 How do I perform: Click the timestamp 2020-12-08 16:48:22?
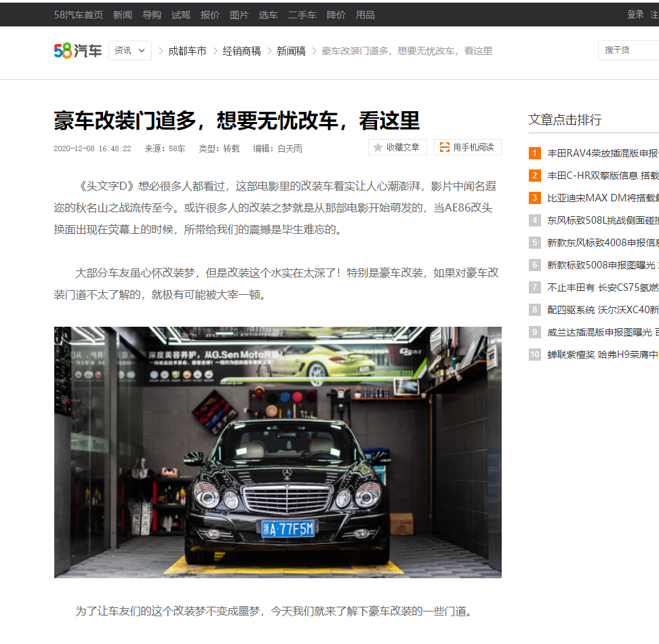(92, 148)
